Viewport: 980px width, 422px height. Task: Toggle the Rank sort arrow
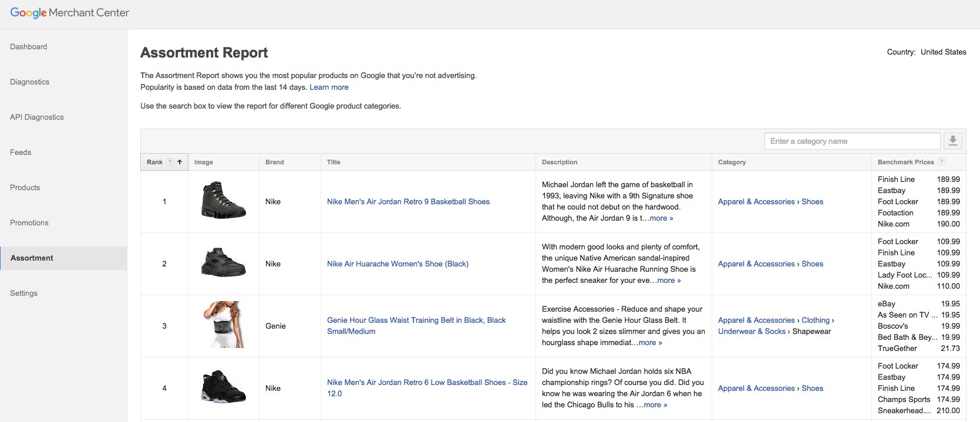click(x=180, y=162)
